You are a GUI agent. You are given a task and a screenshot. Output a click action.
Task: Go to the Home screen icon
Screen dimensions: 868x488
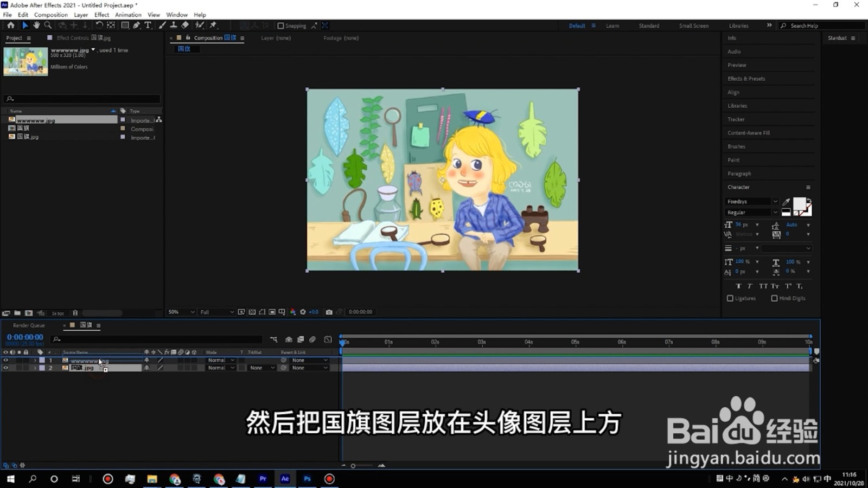point(10,25)
